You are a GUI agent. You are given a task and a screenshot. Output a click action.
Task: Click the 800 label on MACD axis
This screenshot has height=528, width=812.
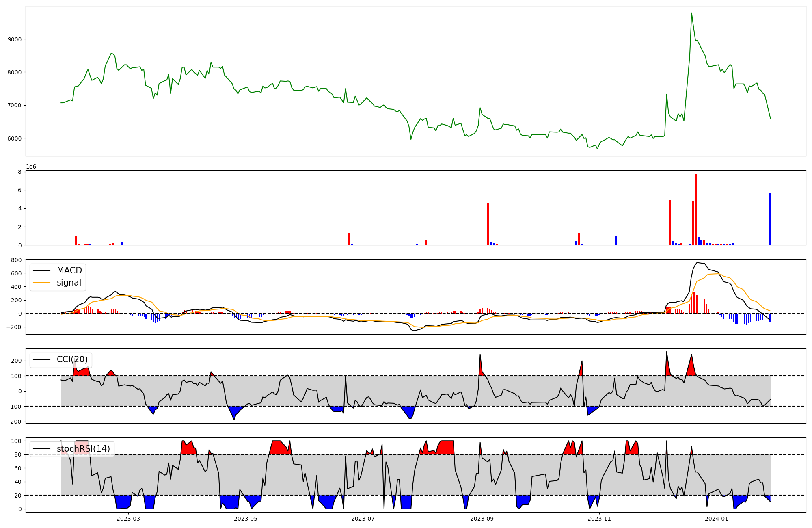click(x=17, y=260)
